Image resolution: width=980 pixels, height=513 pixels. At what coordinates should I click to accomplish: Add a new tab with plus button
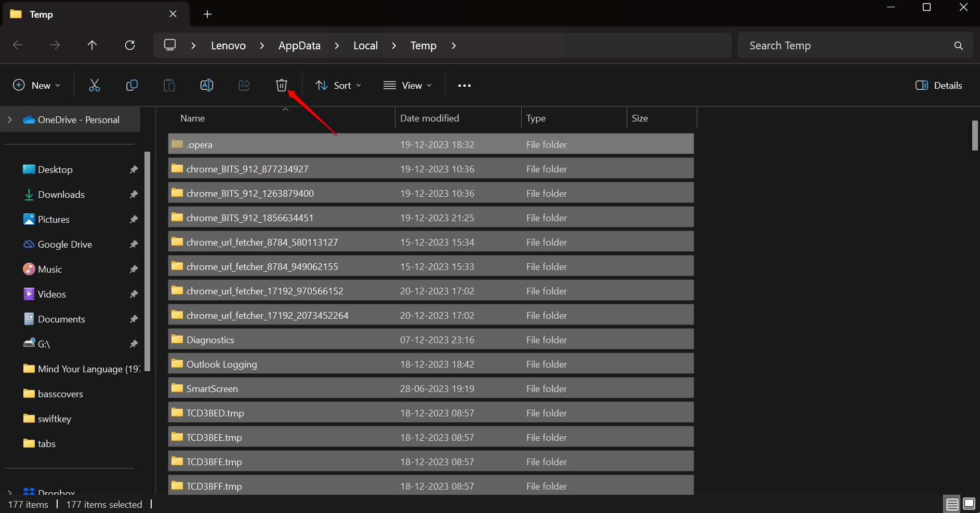pos(207,14)
